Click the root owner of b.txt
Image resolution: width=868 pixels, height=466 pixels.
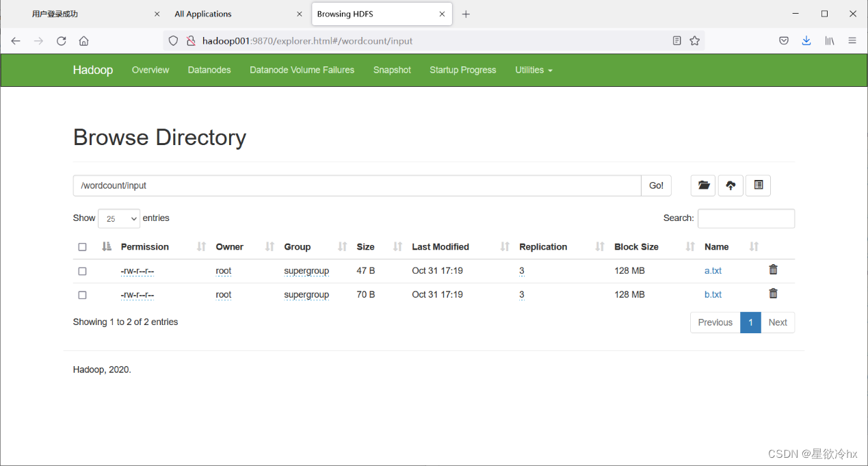point(224,295)
